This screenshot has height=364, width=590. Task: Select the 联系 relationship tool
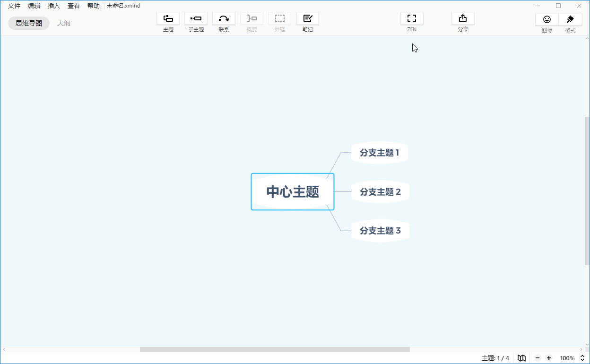pos(224,19)
